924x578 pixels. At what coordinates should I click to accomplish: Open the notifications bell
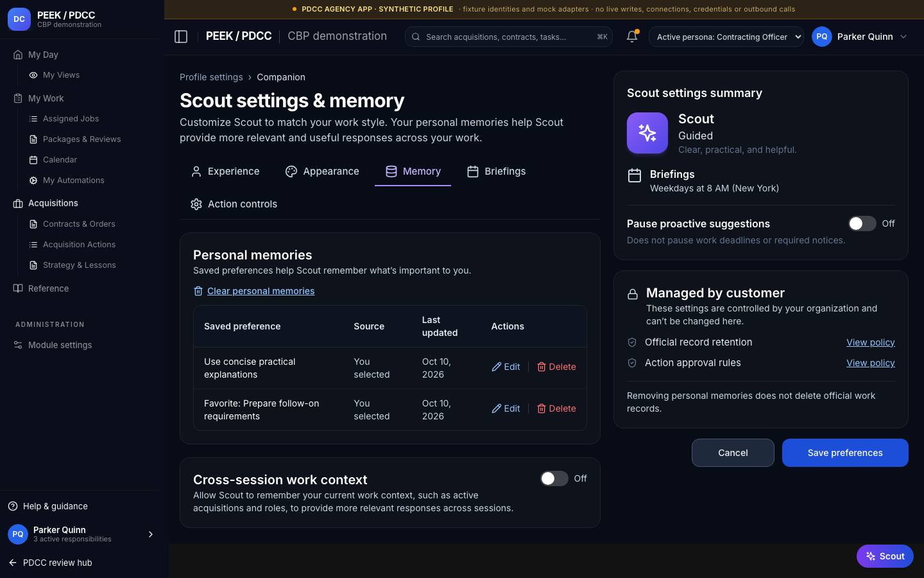632,37
